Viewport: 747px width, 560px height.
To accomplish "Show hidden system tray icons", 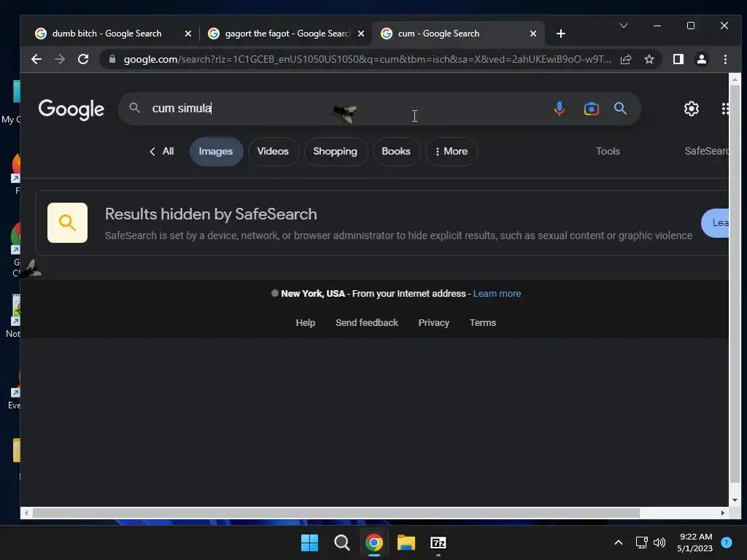I will [619, 542].
